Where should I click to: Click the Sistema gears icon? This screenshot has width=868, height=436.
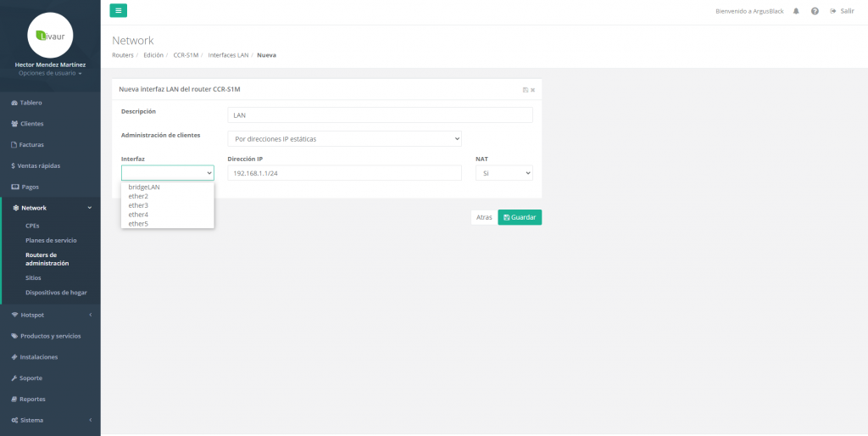[x=15, y=421]
